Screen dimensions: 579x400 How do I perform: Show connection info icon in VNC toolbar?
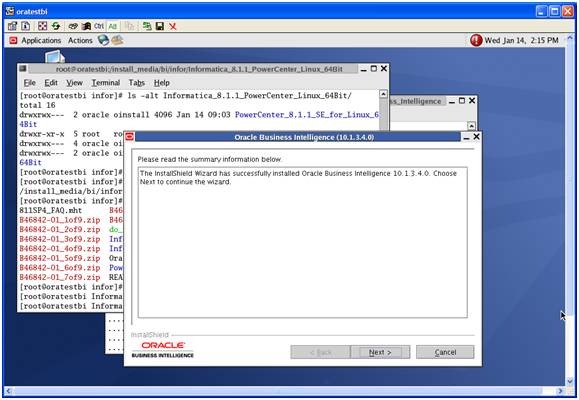(25, 26)
